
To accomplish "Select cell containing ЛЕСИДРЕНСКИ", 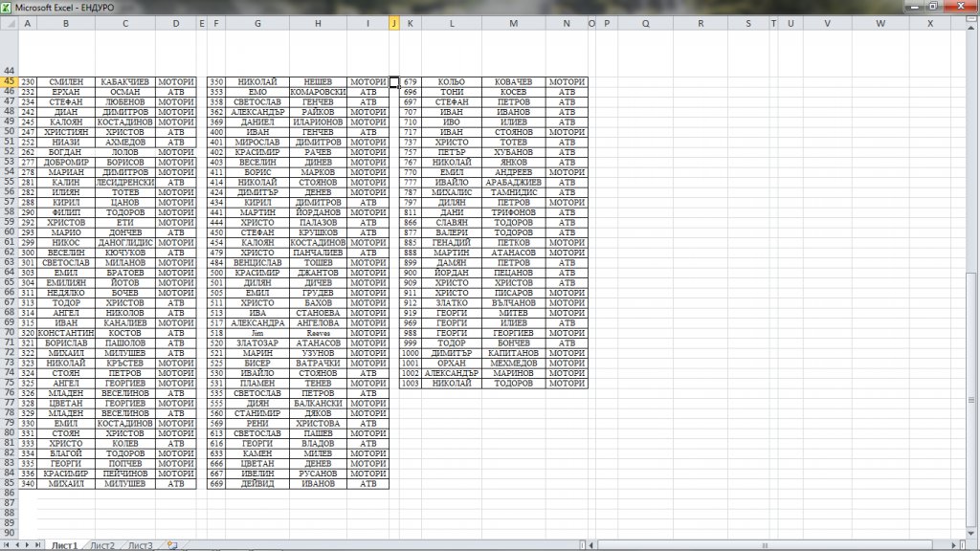I will coord(125,182).
